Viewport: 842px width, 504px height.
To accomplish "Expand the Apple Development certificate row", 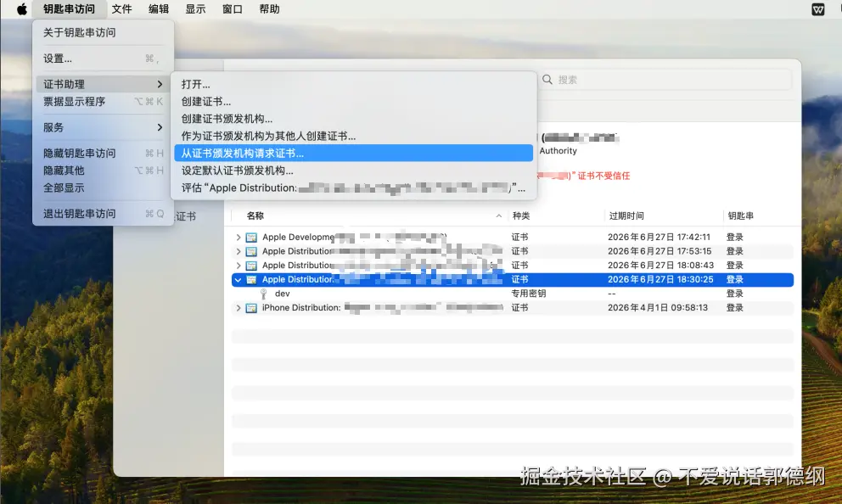I will 239,238.
